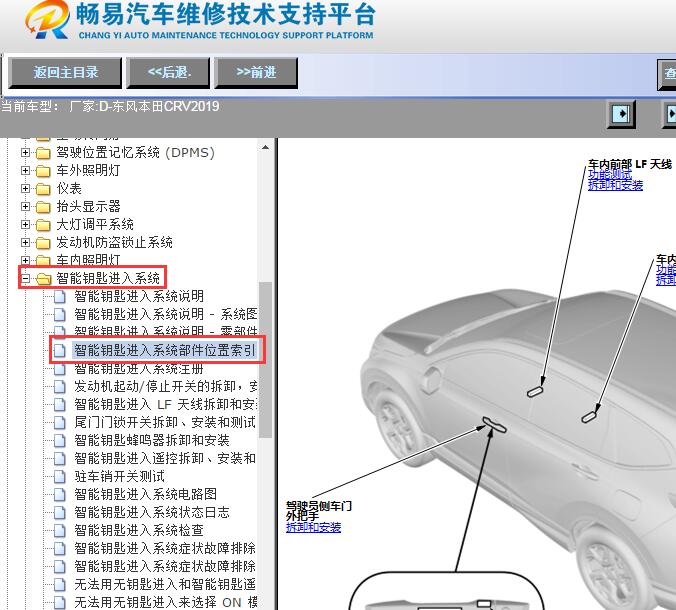Viewport: 676px width, 610px height.
Task: Click the tree panel vertical scrollbar thumb
Action: pyautogui.click(x=266, y=360)
